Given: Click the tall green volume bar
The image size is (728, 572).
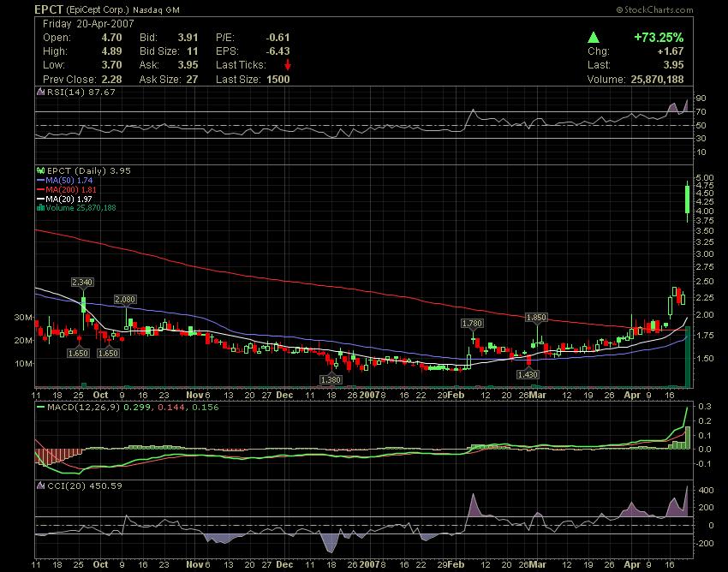Looking at the screenshot, I should click(688, 356).
